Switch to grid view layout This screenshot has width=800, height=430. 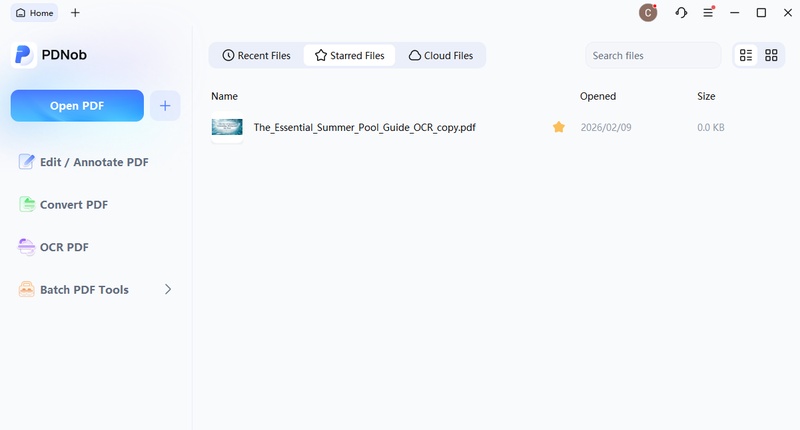coord(771,56)
